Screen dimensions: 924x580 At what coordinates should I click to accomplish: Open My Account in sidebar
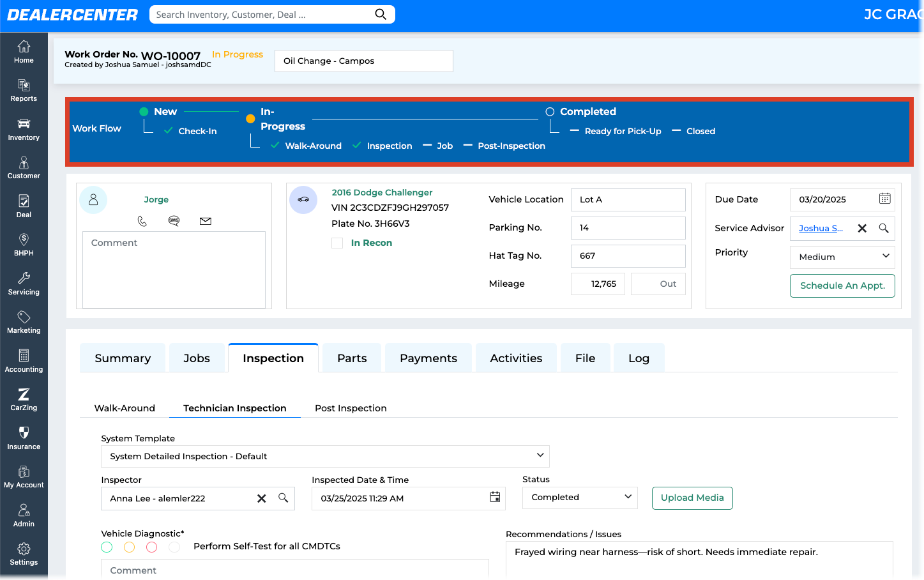click(24, 477)
